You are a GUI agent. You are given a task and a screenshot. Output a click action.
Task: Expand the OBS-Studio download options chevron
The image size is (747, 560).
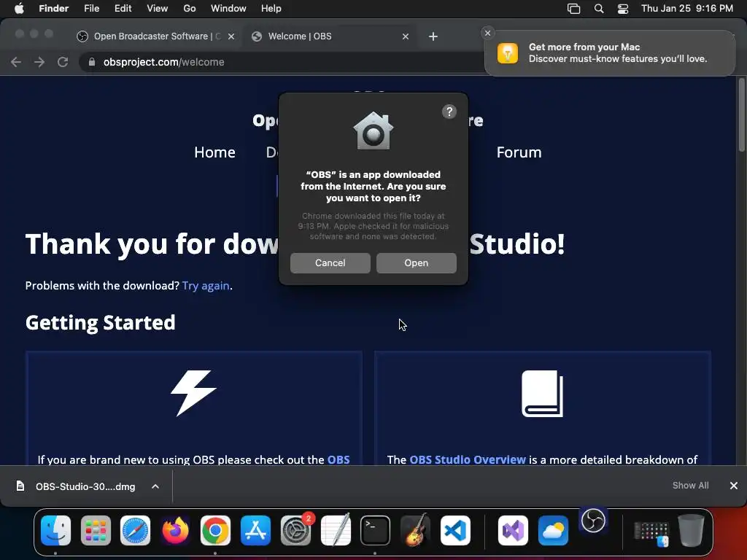155,486
